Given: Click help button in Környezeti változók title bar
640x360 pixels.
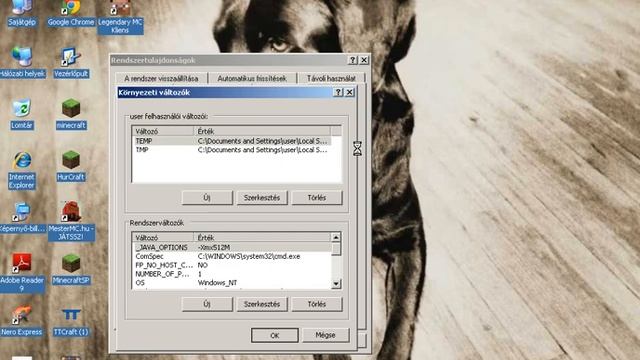Looking at the screenshot, I should click(x=338, y=92).
